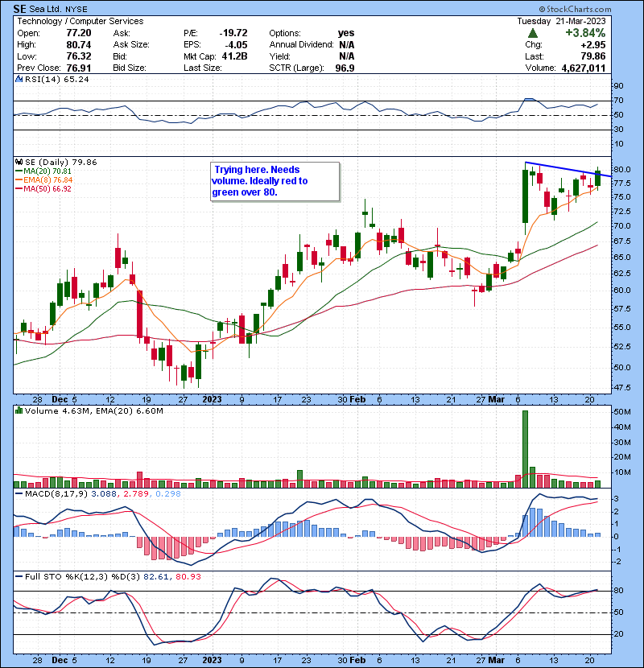The image size is (644, 668).
Task: Click the stochastic %D value 80.93
Action: 188,576
